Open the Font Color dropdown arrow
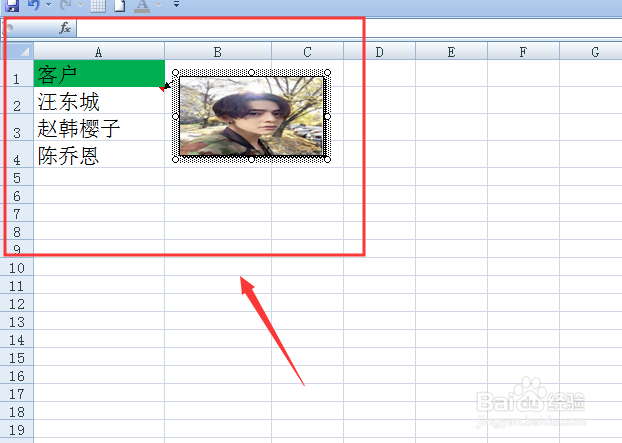 pos(158,5)
